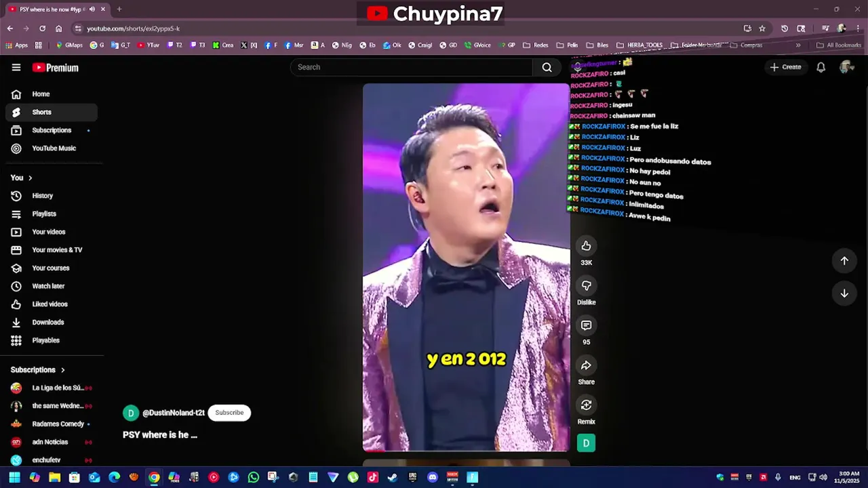Open enchufetv channel
The height and width of the screenshot is (488, 868).
(x=52, y=460)
